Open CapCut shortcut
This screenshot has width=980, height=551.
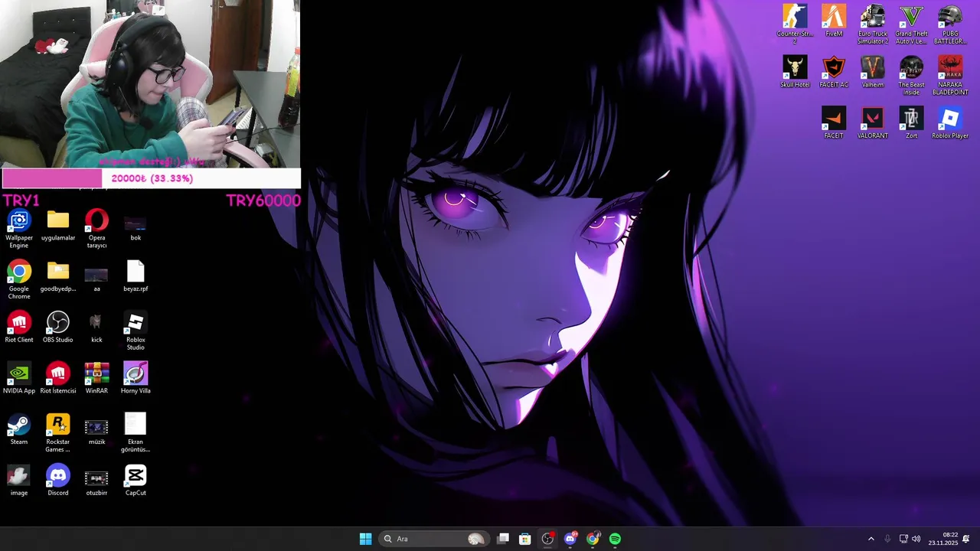pos(136,481)
